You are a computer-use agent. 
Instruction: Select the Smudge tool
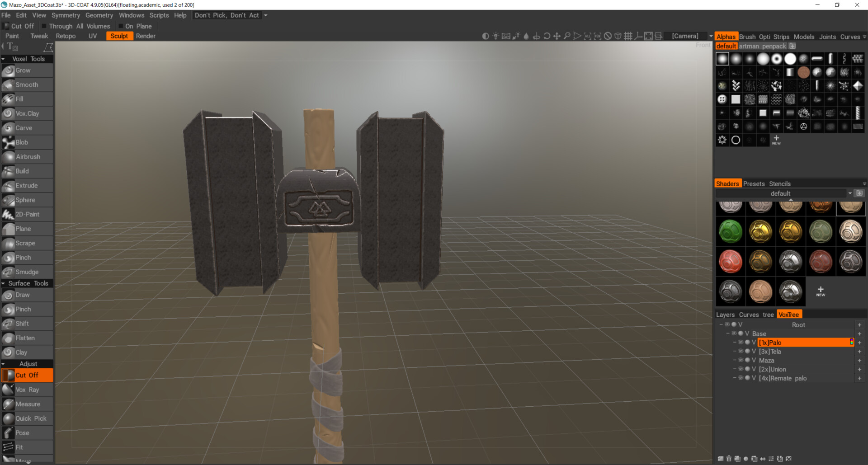coord(27,272)
